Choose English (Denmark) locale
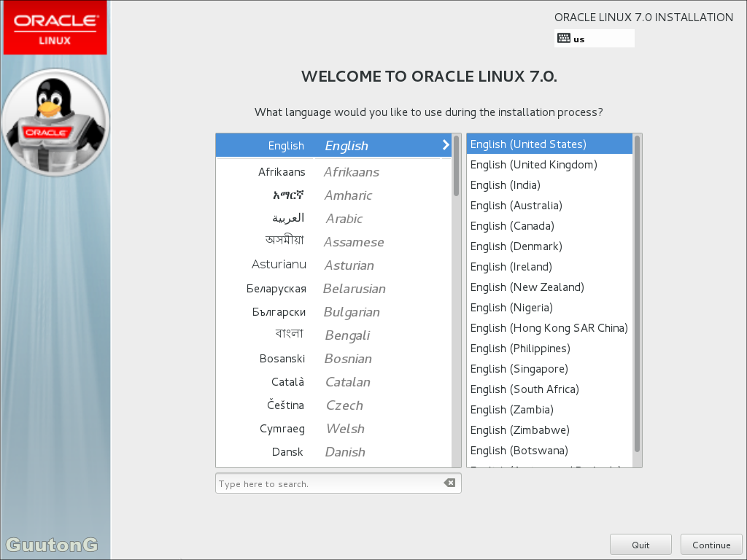This screenshot has height=560, width=747. coord(550,246)
